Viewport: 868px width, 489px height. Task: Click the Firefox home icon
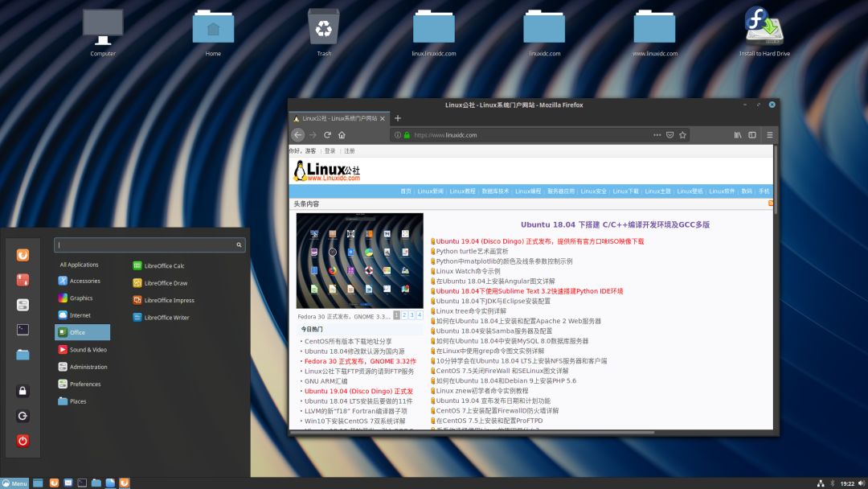click(x=343, y=134)
